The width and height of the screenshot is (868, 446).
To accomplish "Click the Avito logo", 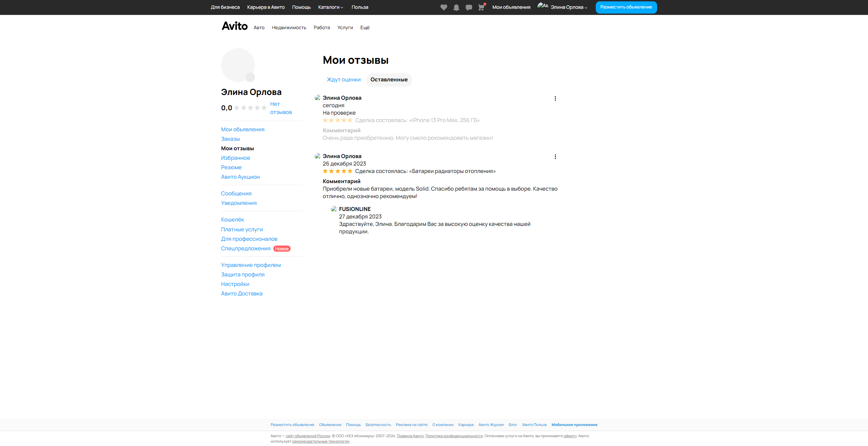I will point(235,26).
